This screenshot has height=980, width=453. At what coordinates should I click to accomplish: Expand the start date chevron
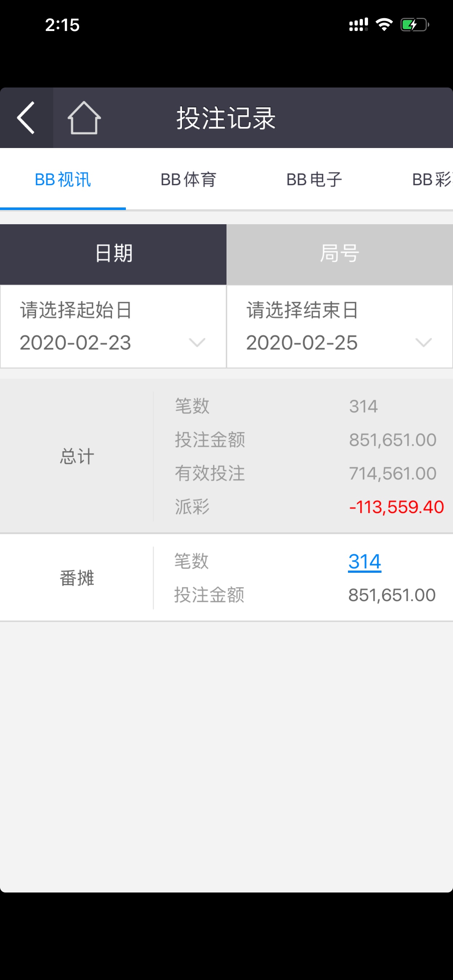pos(197,342)
